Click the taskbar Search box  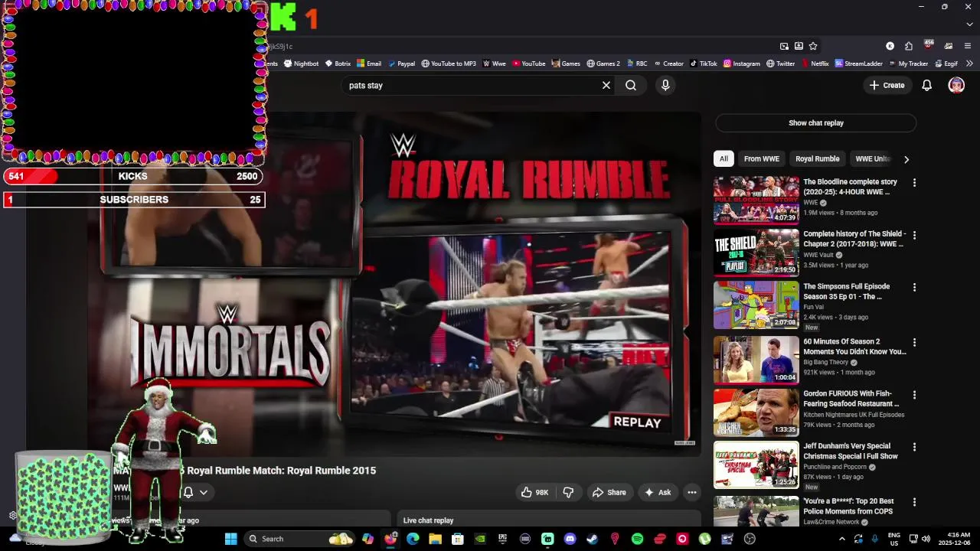click(299, 539)
